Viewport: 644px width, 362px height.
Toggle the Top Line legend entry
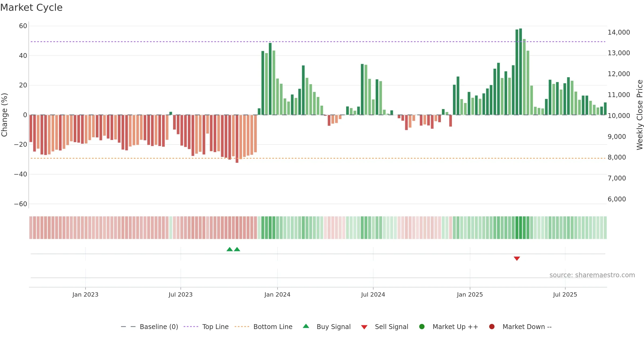point(206,327)
